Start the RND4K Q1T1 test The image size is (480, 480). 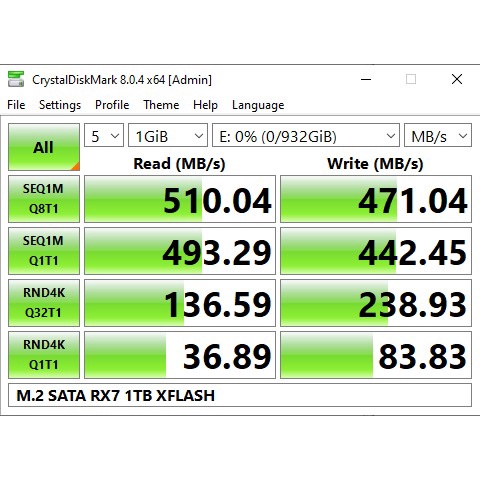[44, 355]
